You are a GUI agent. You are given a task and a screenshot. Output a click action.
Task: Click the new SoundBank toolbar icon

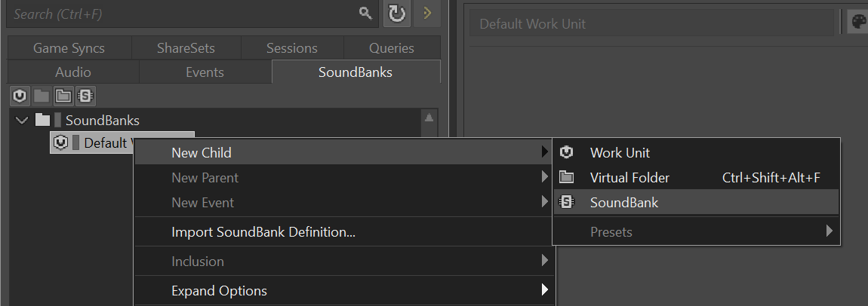(x=85, y=96)
